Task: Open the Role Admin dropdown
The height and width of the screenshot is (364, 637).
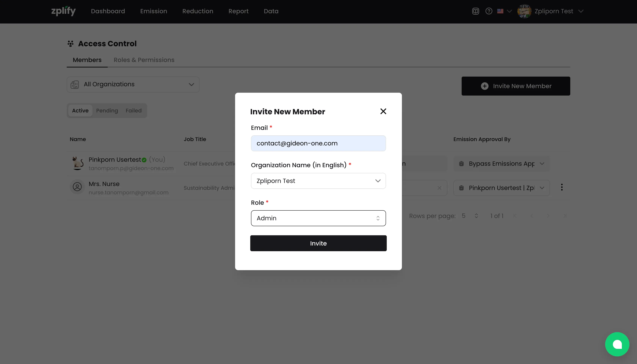Action: [318, 218]
